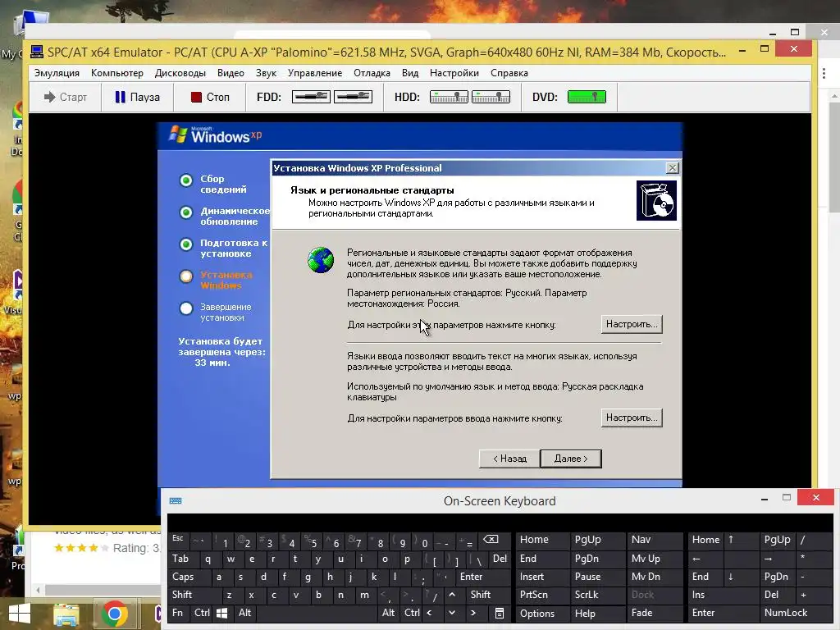Image resolution: width=840 pixels, height=630 pixels.
Task: Click the second FDD drive icon
Action: pyautogui.click(x=353, y=97)
